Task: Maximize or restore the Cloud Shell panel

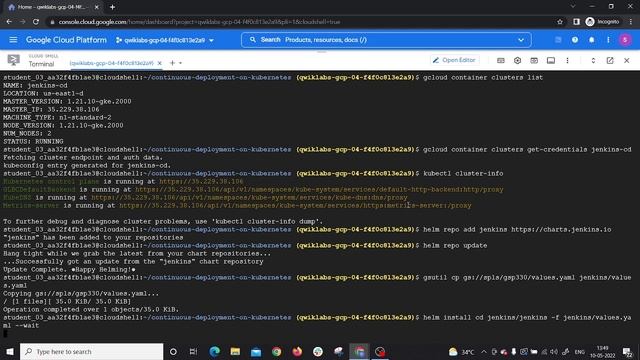Action: pyautogui.click(x=593, y=60)
